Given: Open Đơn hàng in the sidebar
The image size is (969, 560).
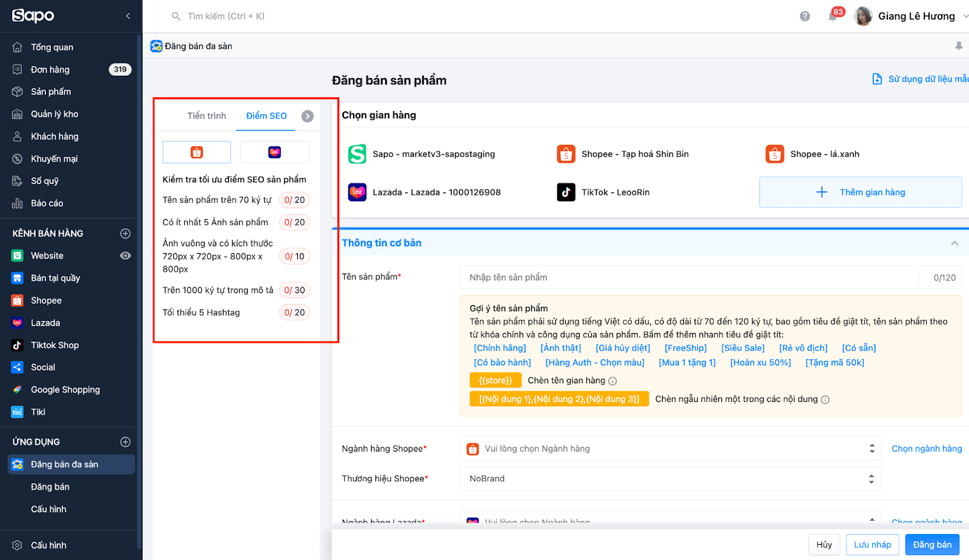Looking at the screenshot, I should point(50,70).
